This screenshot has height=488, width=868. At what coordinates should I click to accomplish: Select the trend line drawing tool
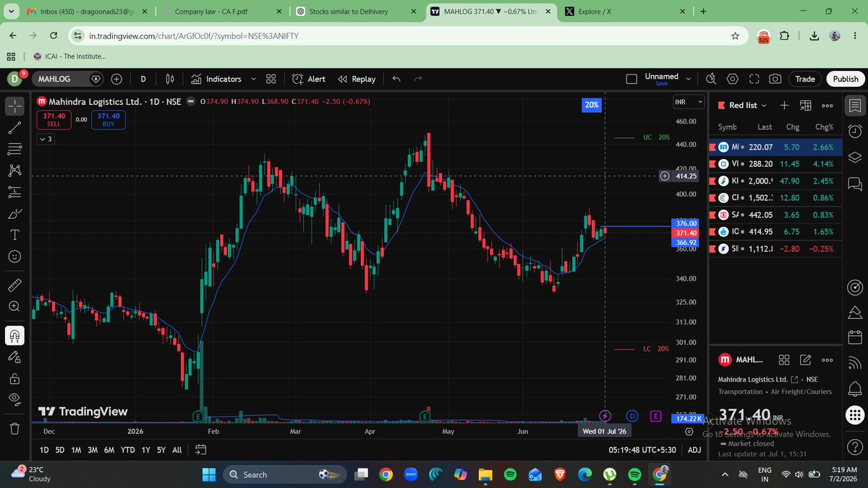tap(14, 127)
